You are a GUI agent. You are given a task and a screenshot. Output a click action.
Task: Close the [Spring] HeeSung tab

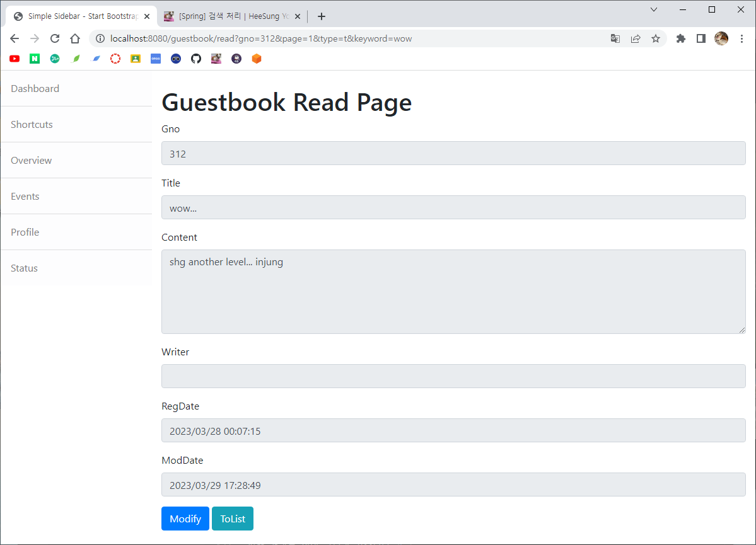point(298,16)
